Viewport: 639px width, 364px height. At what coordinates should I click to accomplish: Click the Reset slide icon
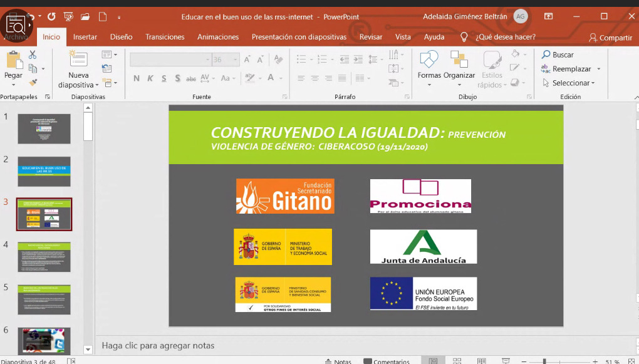106,68
